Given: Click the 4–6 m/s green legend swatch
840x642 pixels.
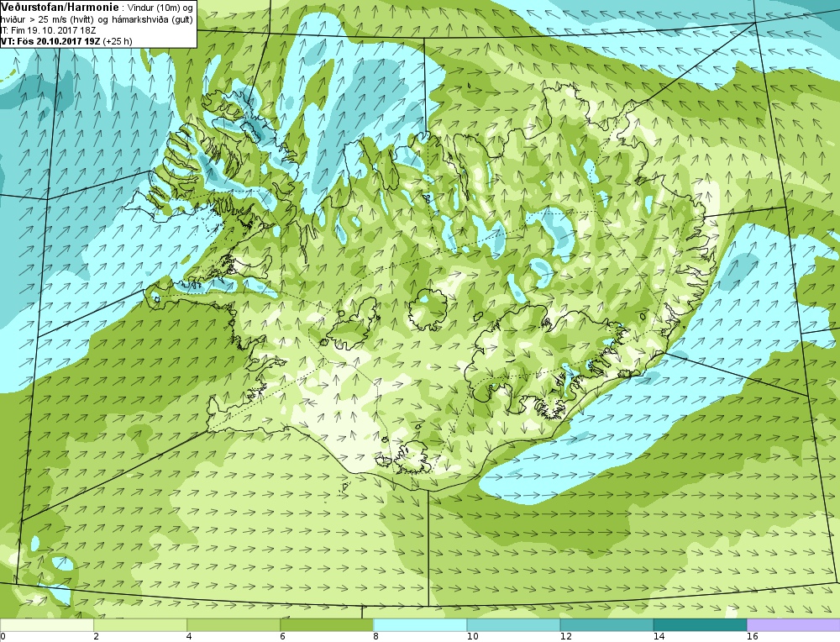Looking at the screenshot, I should (x=234, y=625).
